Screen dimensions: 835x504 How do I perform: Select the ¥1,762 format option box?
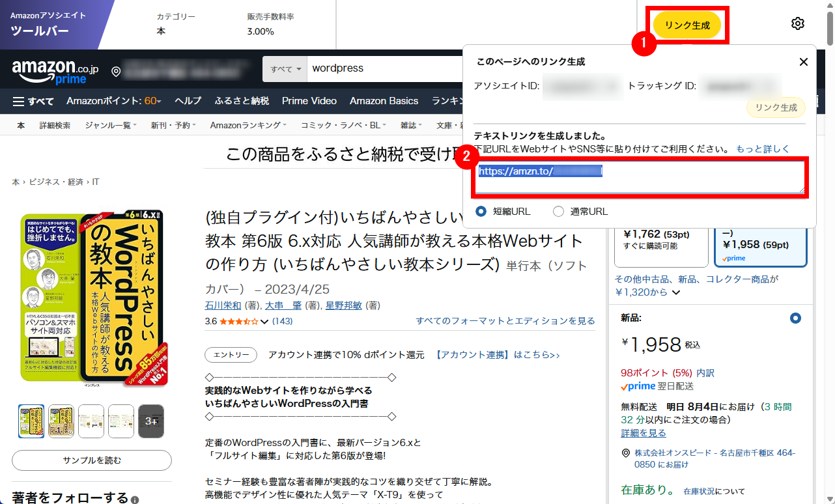click(661, 247)
